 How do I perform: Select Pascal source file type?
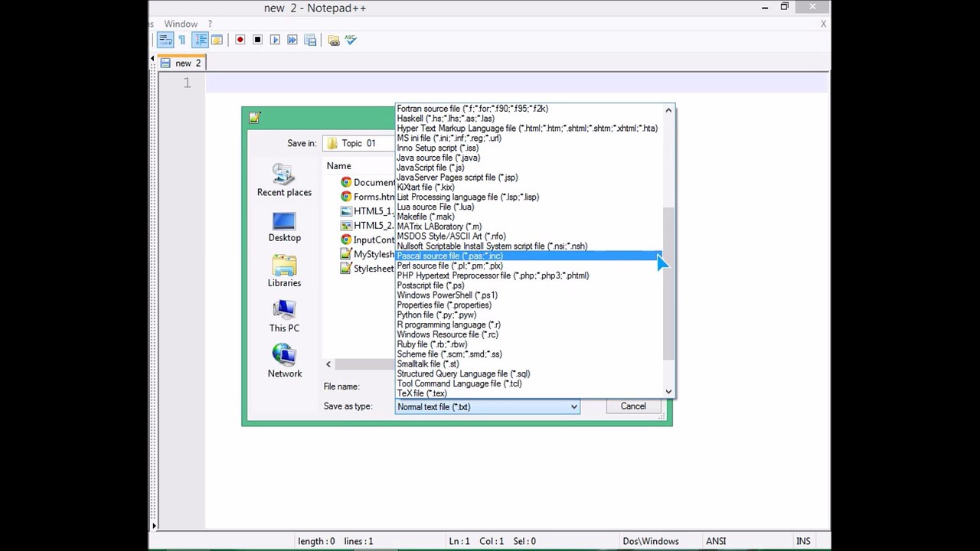(529, 256)
